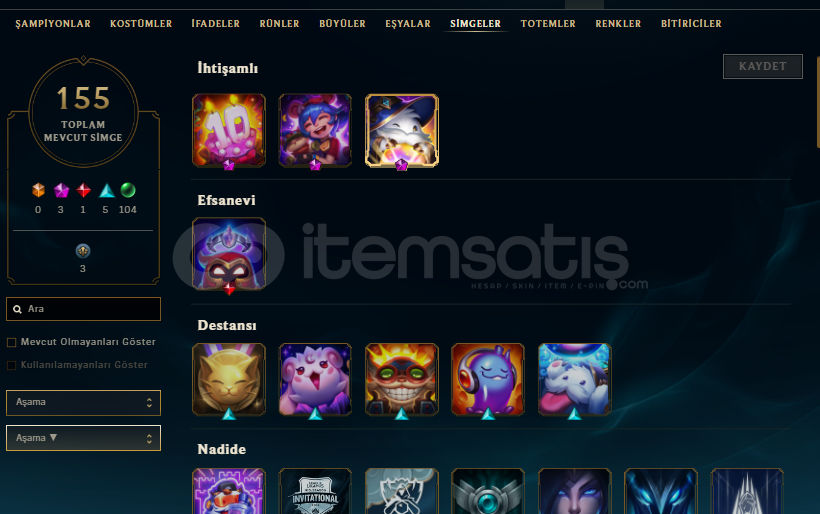Pick the pink fluffy sheep icon
The image size is (820, 514).
(315, 379)
